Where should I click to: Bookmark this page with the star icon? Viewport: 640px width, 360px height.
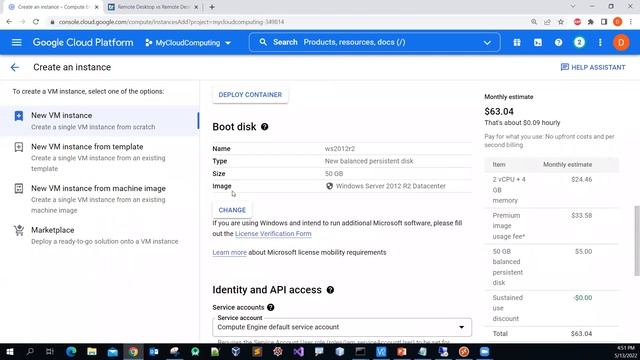click(561, 22)
